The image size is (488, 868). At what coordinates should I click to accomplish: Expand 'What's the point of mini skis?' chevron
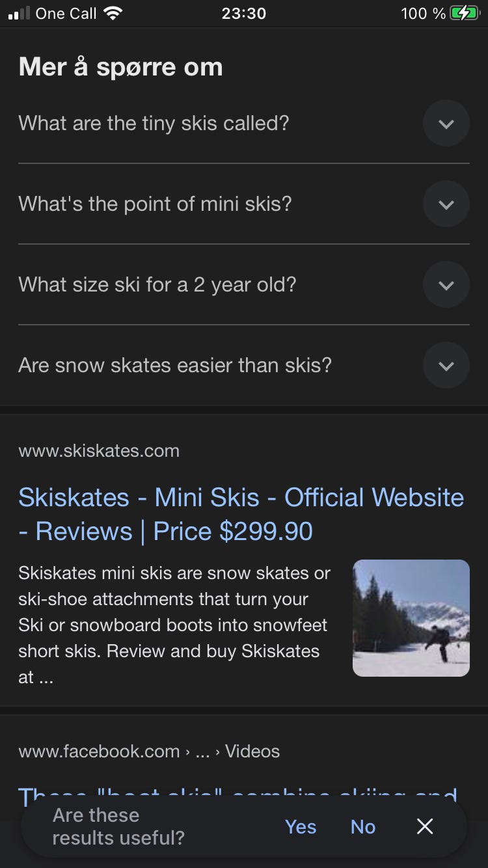click(x=446, y=204)
